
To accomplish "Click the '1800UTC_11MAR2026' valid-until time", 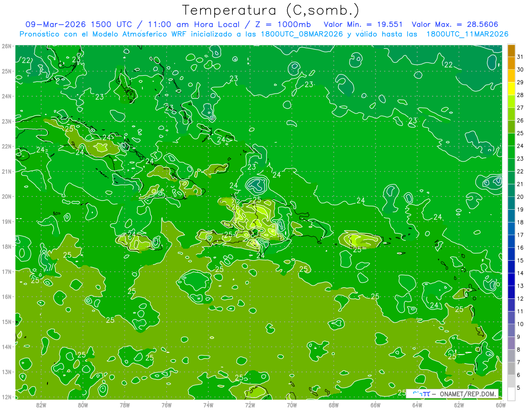I will tap(467, 34).
